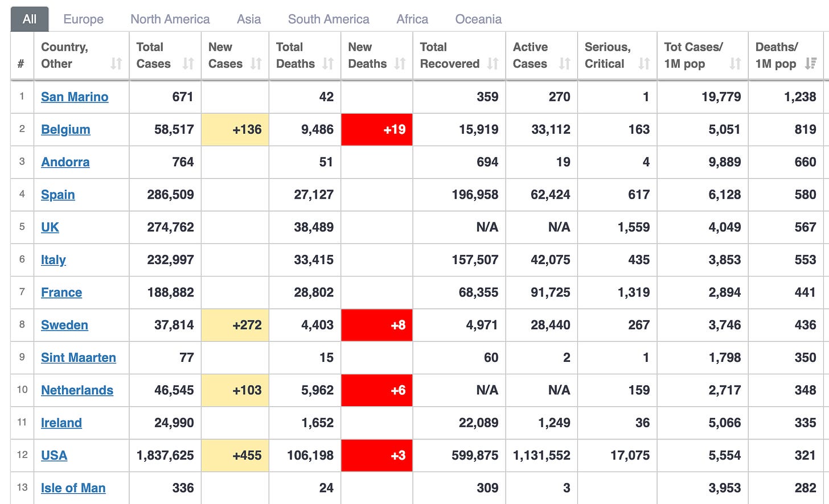Select Andorra Tot Cases/1M value 9,889

(725, 162)
